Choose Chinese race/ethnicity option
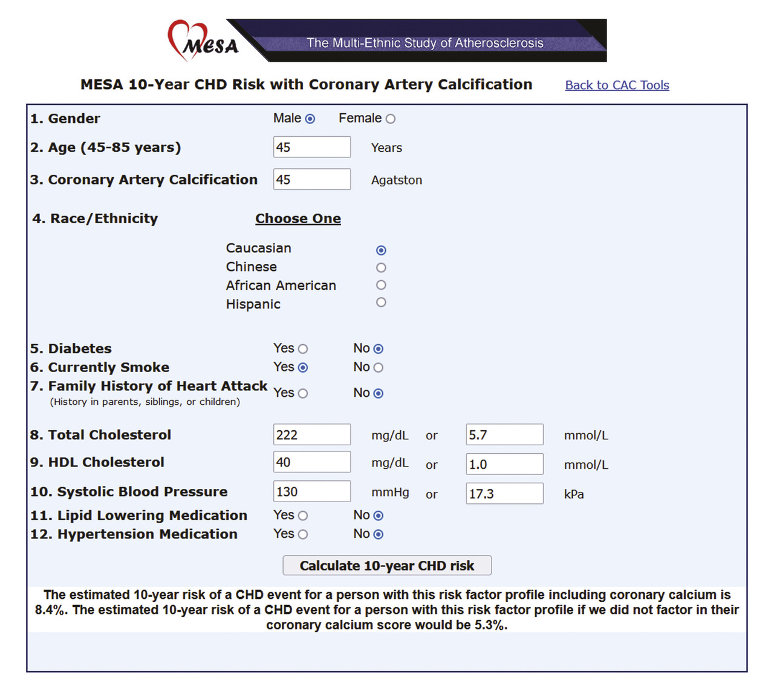 click(381, 267)
